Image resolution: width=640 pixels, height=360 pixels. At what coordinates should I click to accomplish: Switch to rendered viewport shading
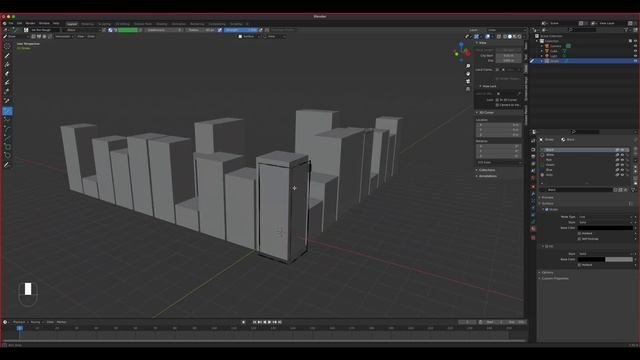(519, 36)
